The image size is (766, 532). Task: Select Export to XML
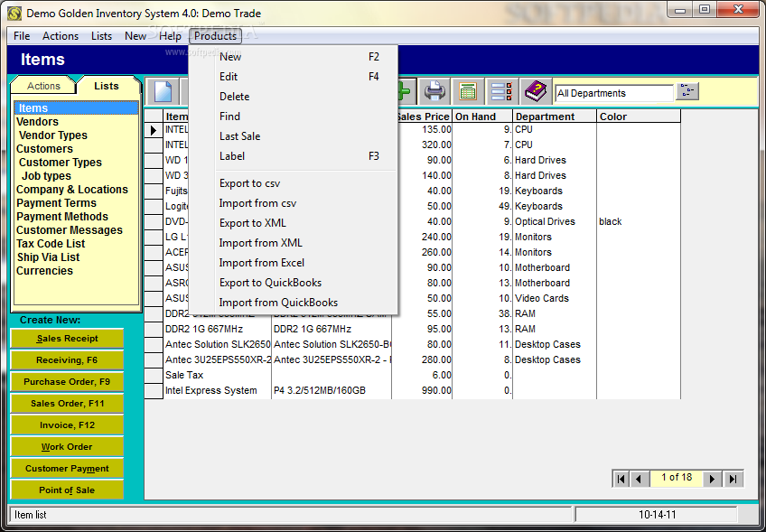(x=293, y=223)
